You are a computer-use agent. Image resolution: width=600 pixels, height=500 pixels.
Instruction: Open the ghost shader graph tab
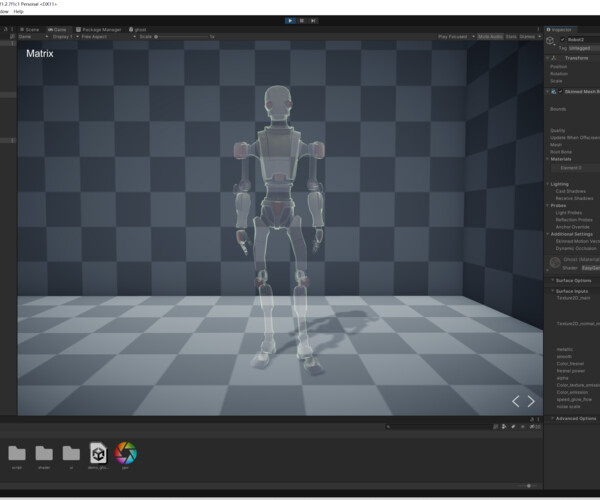(138, 29)
